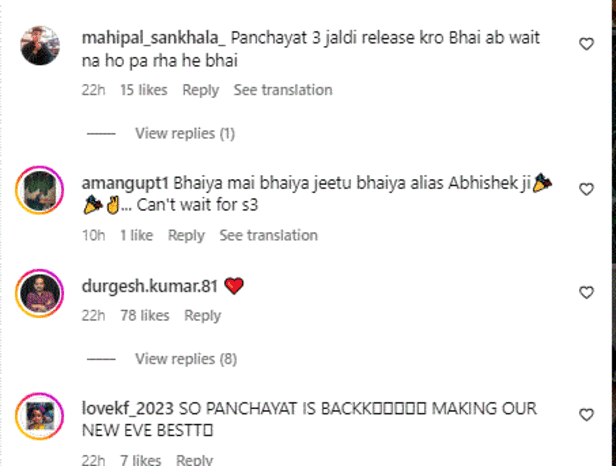
Task: Show who liked: 15 likes count
Action: point(144,90)
